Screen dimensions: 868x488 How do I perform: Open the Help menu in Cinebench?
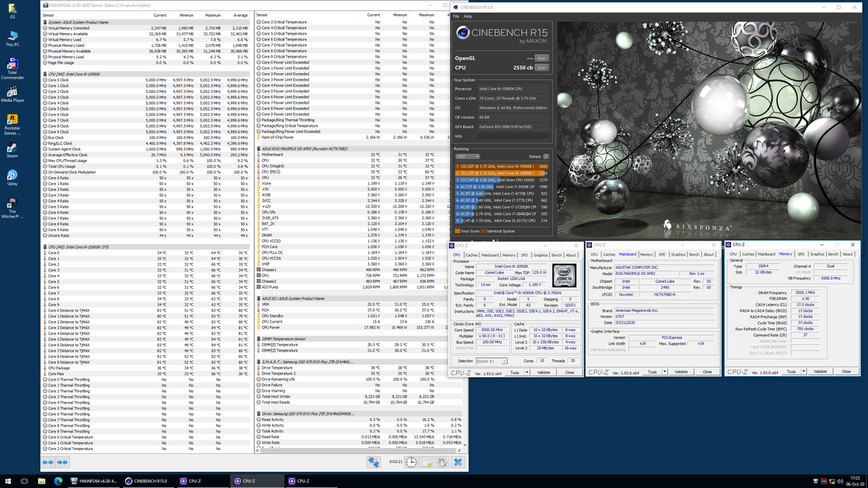(x=468, y=16)
